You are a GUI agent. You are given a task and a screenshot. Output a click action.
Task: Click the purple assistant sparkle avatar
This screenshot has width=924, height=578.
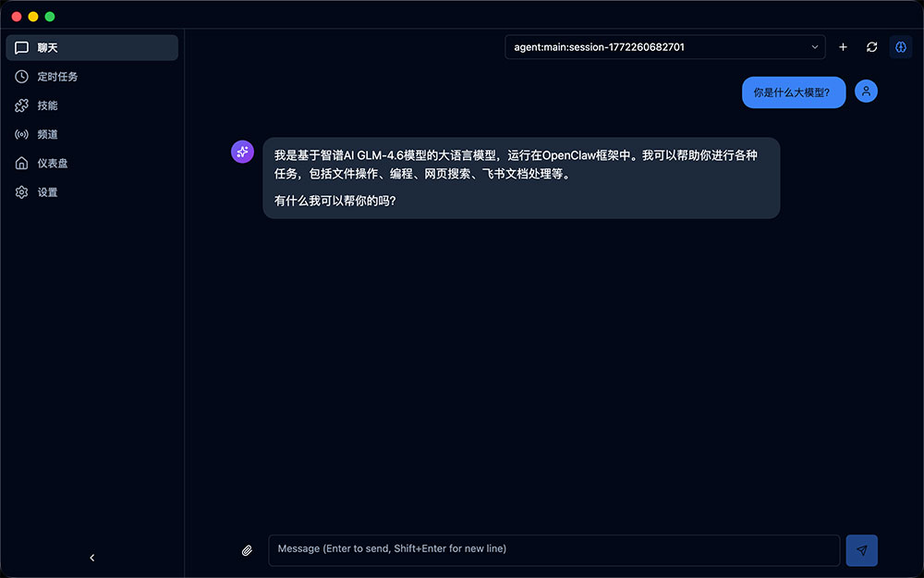[x=242, y=152]
